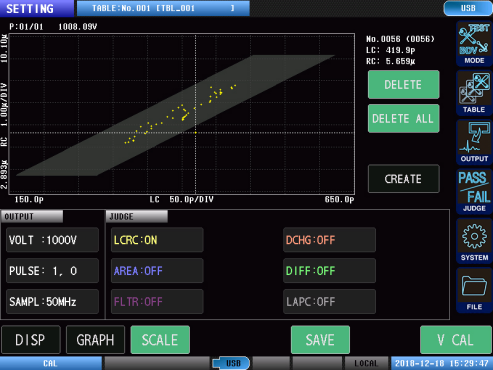Toggle LAPC judgment OFF setting
Screen dimensions: 493x370
click(x=329, y=302)
